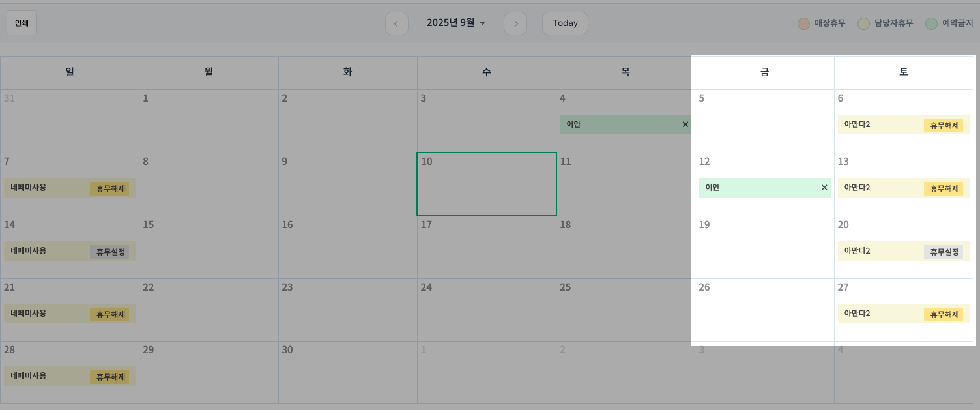Viewport: 980px width, 410px height.
Task: Select the Friday 19 date cell
Action: (x=764, y=248)
